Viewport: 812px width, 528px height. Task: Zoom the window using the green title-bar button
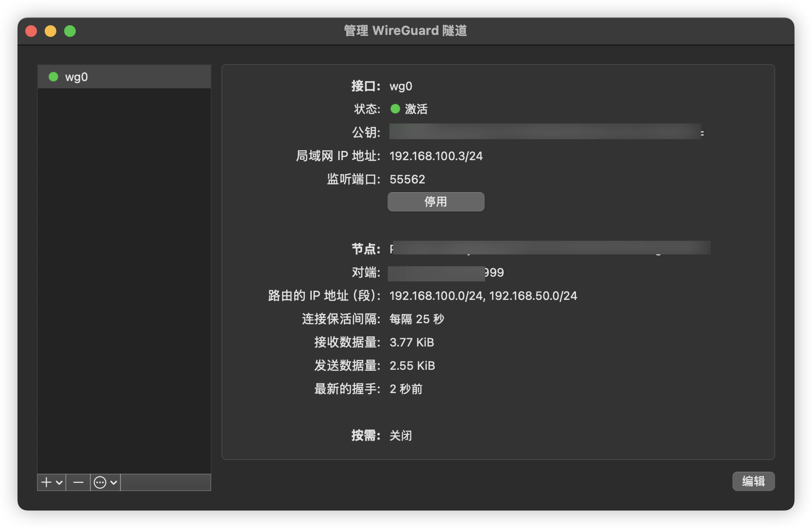click(x=70, y=31)
